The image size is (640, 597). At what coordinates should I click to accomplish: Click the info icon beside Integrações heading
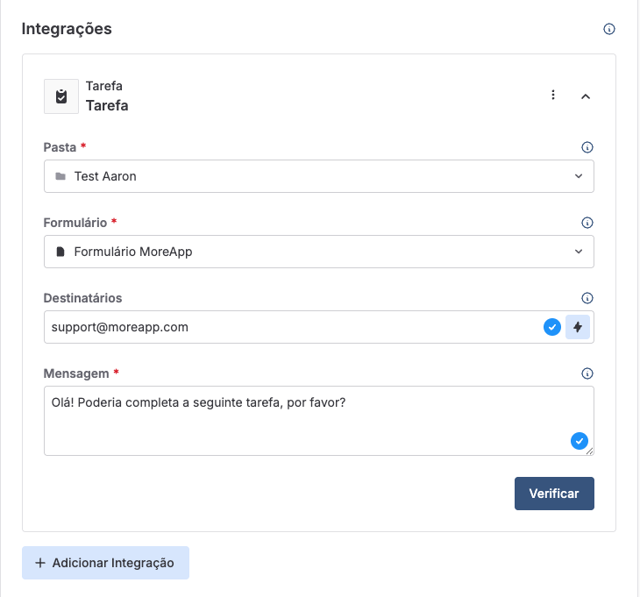(x=609, y=29)
